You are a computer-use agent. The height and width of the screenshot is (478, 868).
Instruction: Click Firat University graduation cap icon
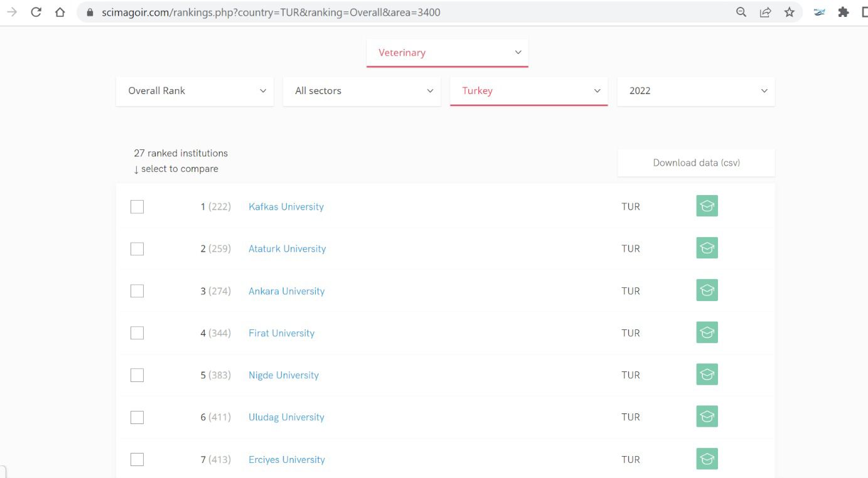click(x=707, y=332)
